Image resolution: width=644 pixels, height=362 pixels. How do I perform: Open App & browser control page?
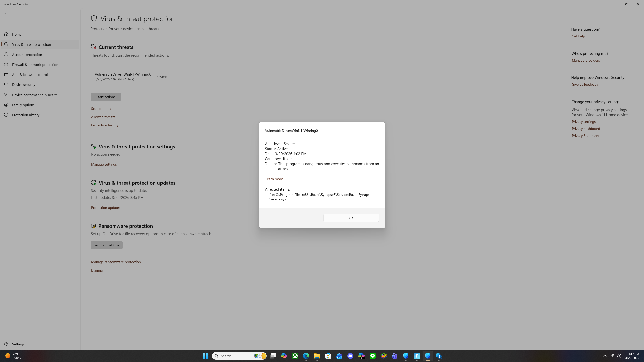(30, 75)
